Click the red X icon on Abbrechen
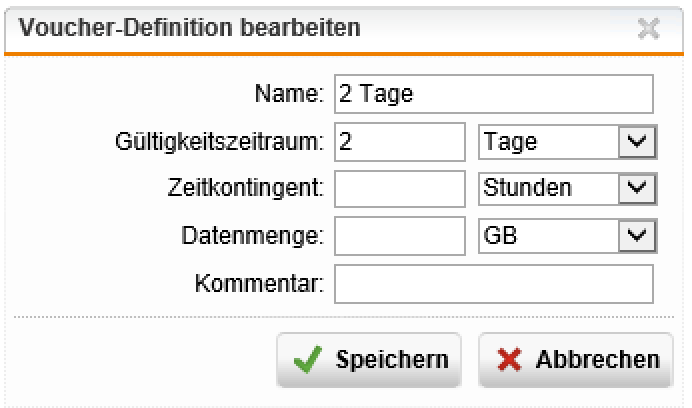The height and width of the screenshot is (408, 692). 510,360
